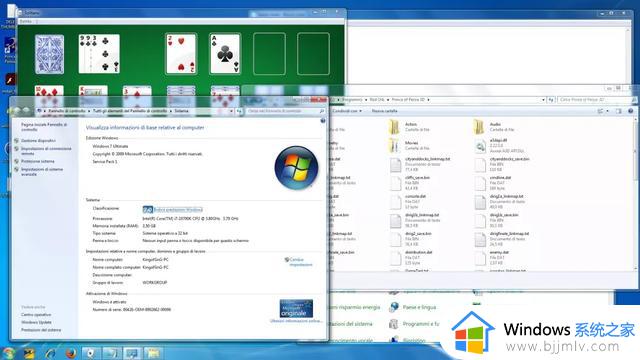Screen dimensions: 640x360
Task: Open Ulteriori informazioni online link
Action: pyautogui.click(x=296, y=321)
